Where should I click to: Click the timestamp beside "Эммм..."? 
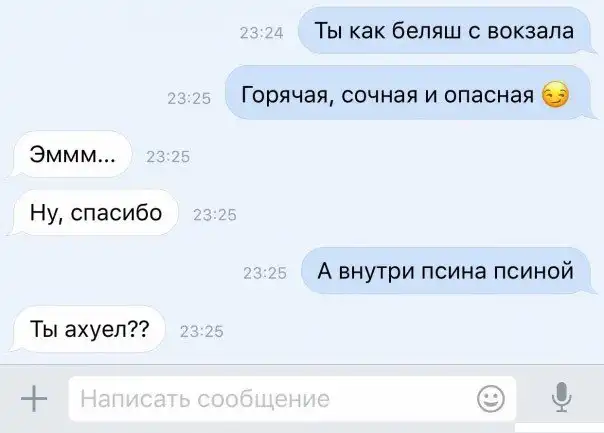coord(168,157)
